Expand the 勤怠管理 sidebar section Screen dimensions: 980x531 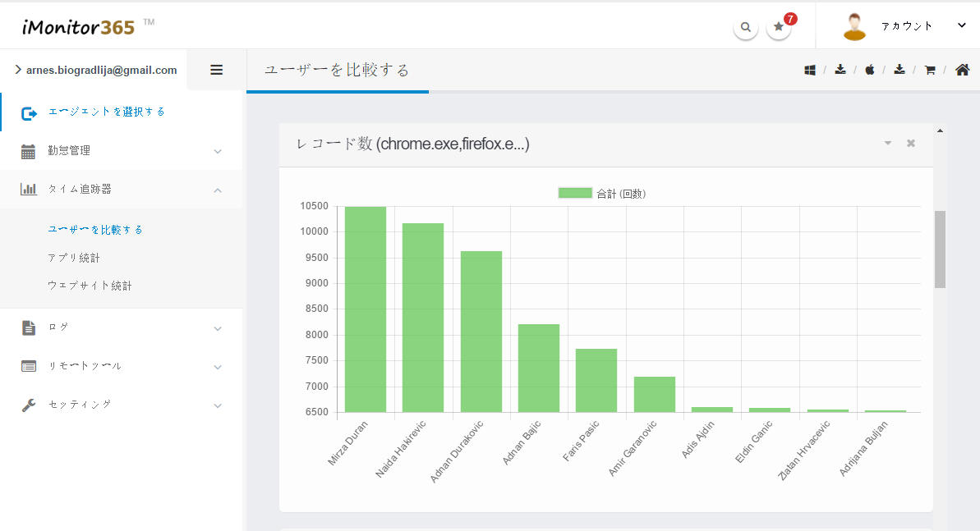121,151
